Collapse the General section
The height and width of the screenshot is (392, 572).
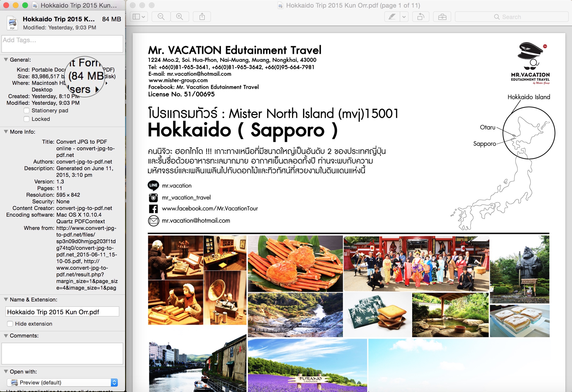tap(6, 59)
